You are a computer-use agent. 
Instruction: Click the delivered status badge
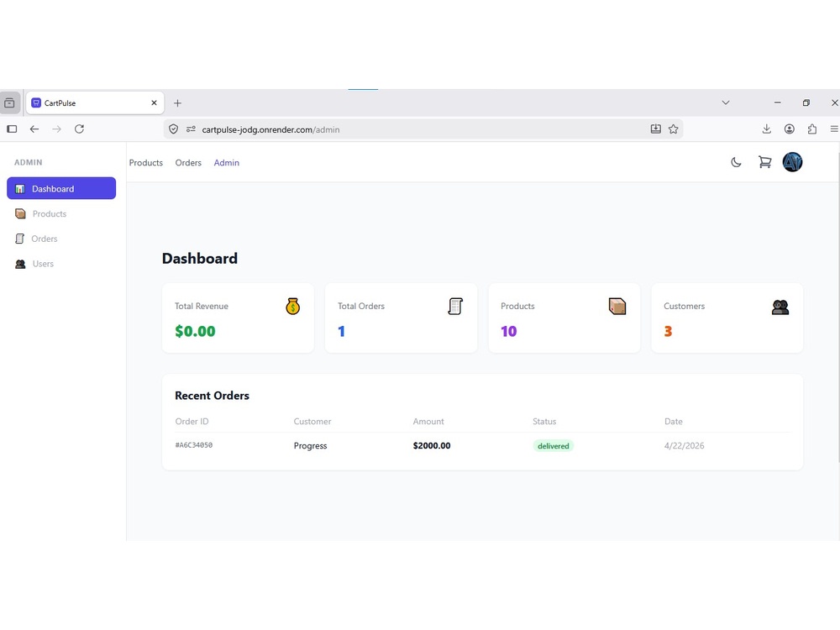coord(554,446)
